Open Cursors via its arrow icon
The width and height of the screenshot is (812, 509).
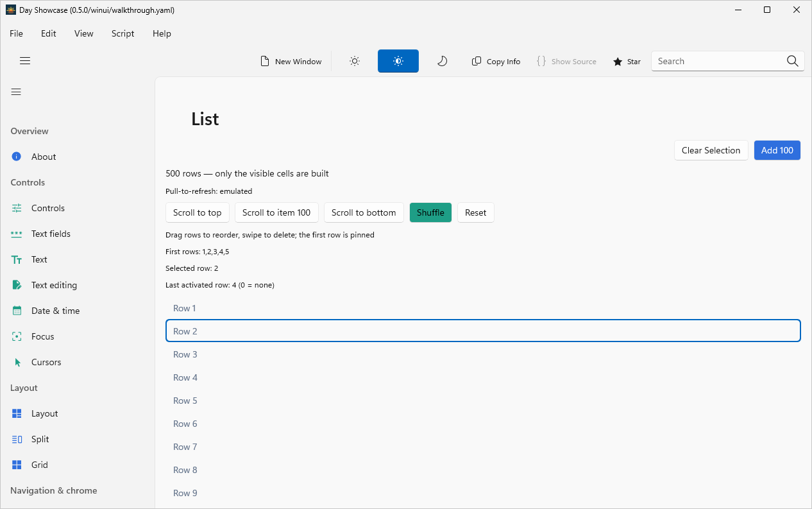tap(17, 362)
